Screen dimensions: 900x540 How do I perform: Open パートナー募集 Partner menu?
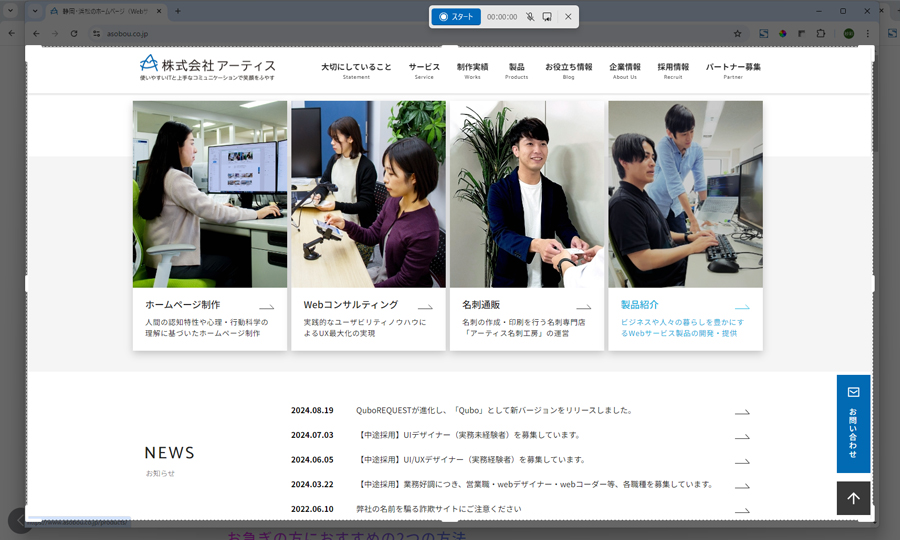click(x=733, y=71)
